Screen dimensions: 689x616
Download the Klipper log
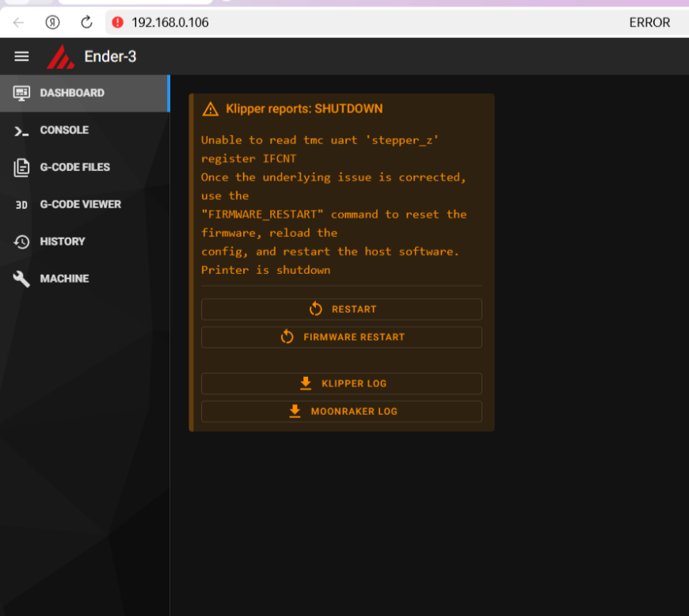tap(341, 383)
